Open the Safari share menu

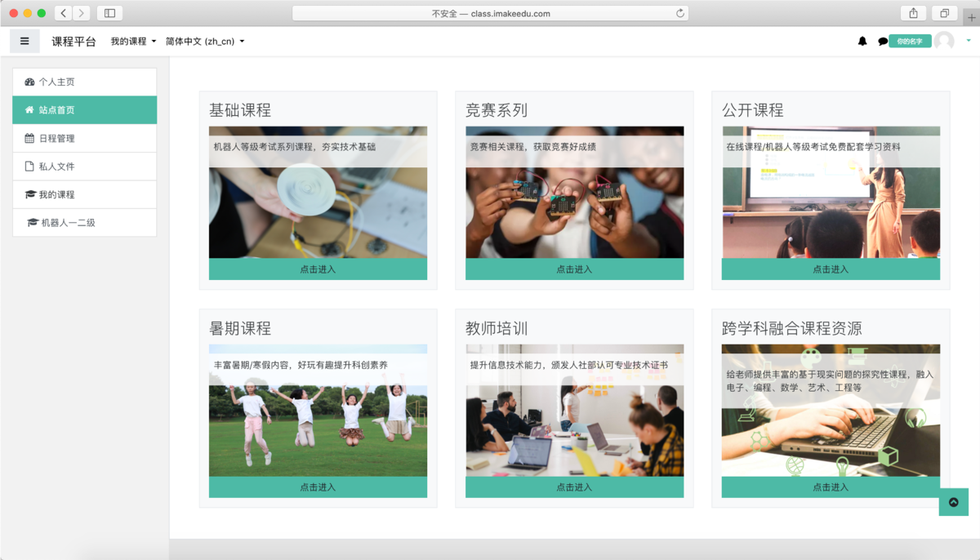point(913,13)
